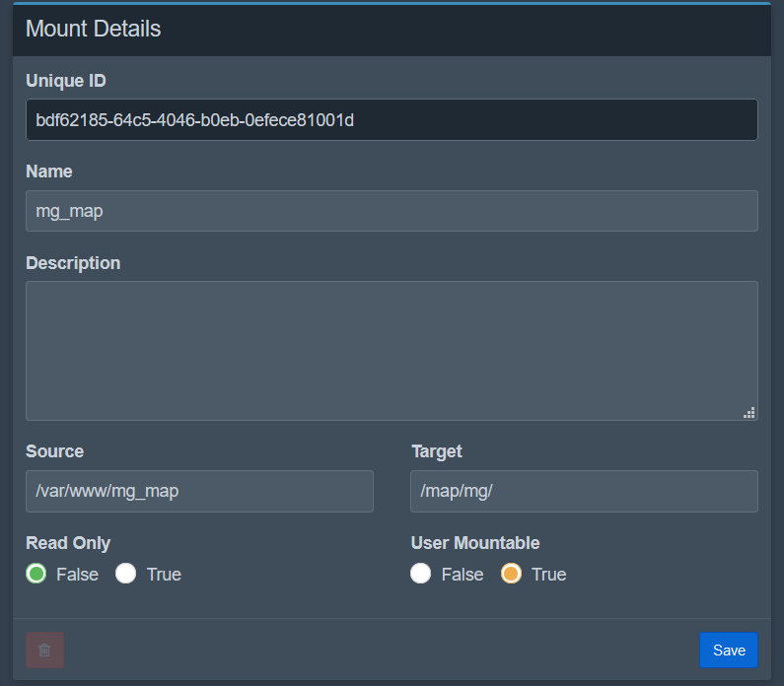Click the trash delete mount button

tap(44, 650)
